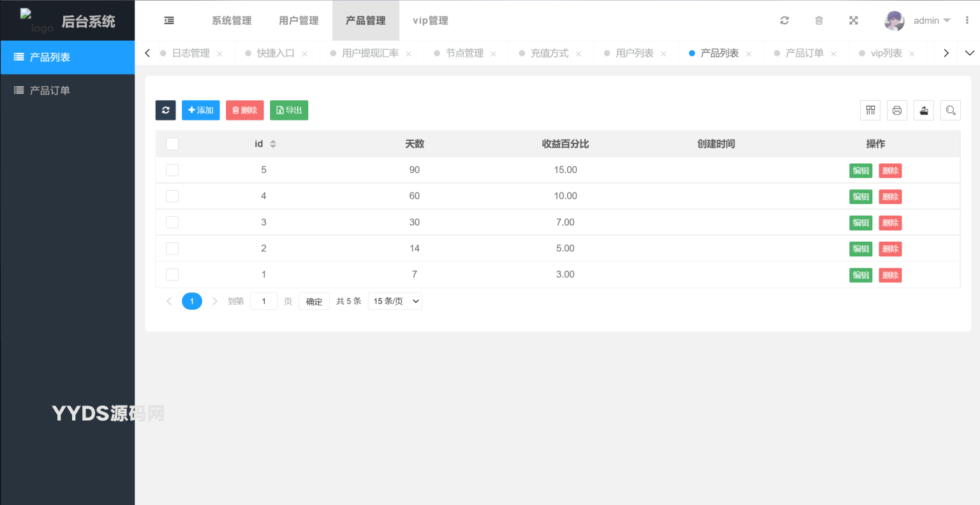Image resolution: width=980 pixels, height=505 pixels.
Task: Click the table export icon
Action: (923, 110)
